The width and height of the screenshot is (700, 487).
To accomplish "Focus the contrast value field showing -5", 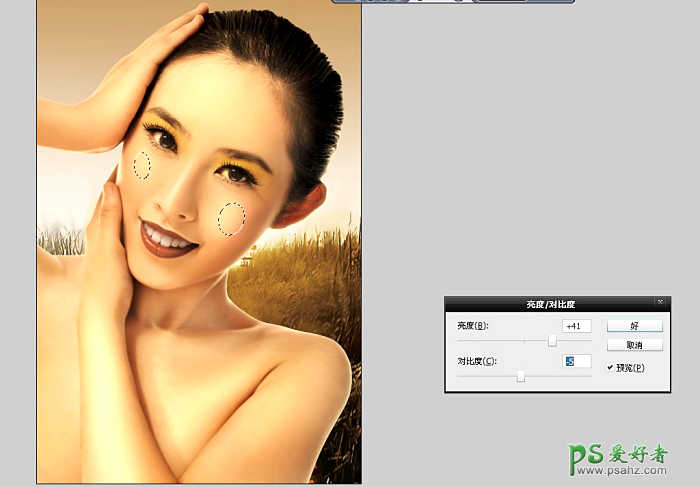I will (x=576, y=361).
